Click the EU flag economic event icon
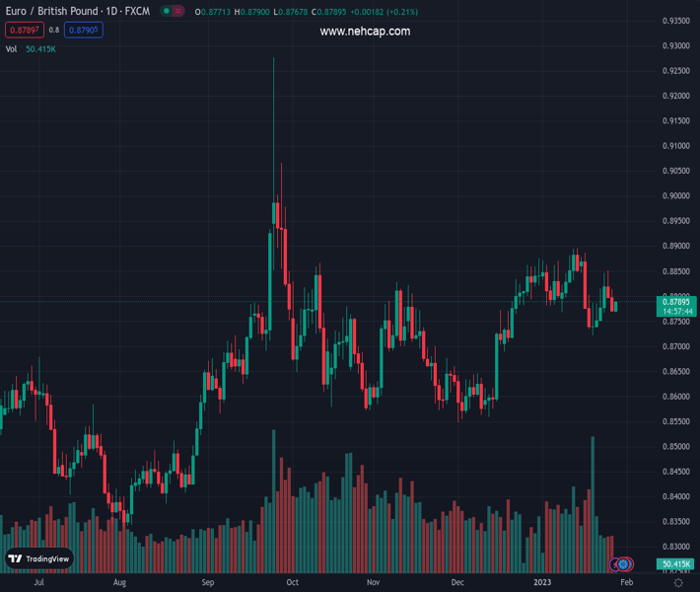 [x=623, y=564]
